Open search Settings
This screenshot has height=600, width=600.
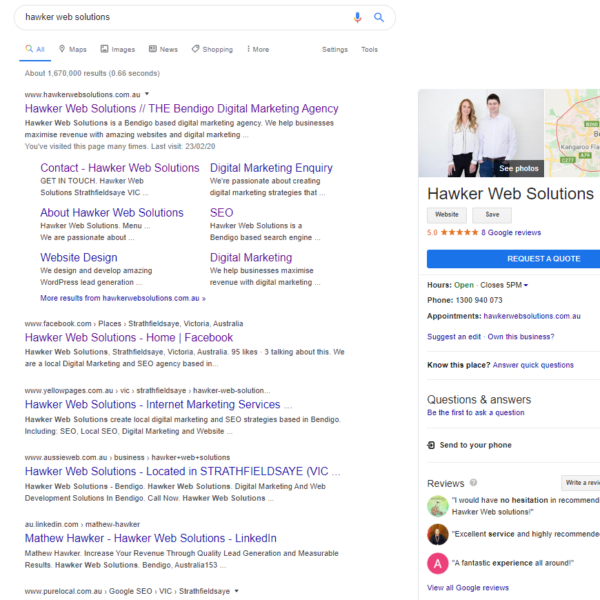point(335,49)
